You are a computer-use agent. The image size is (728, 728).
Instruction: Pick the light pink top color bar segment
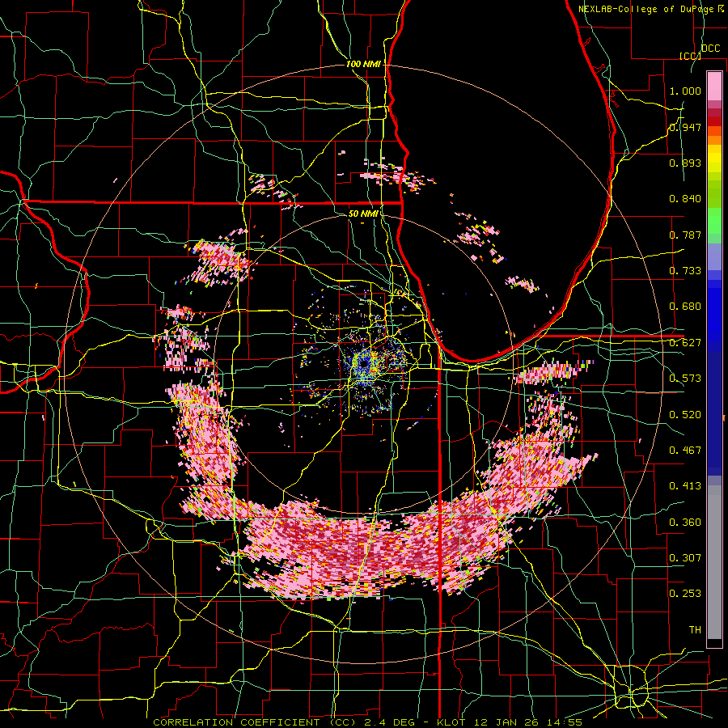coord(714,86)
